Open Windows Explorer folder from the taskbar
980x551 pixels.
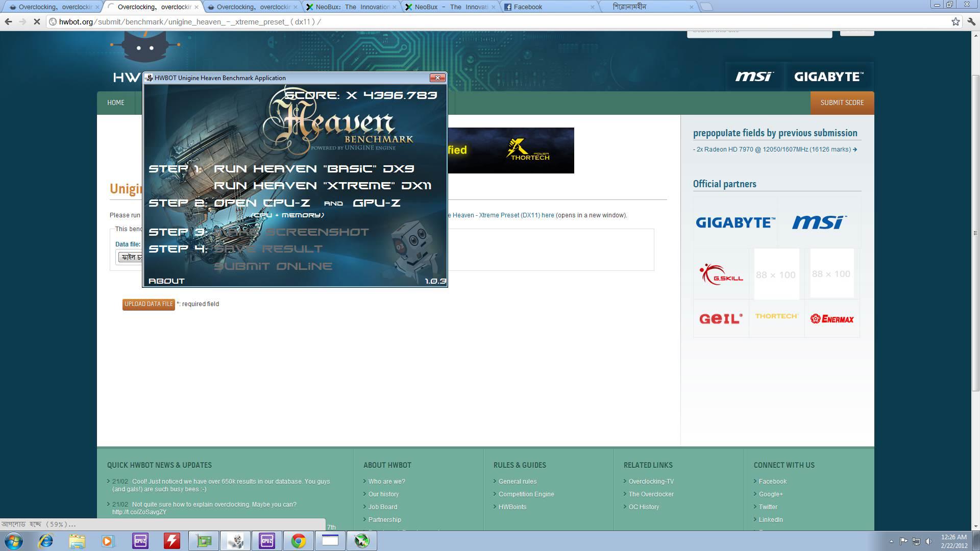click(x=77, y=541)
